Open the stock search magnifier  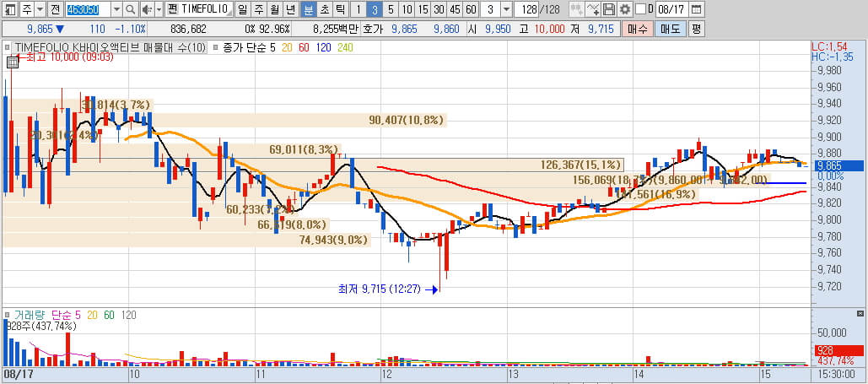point(130,9)
